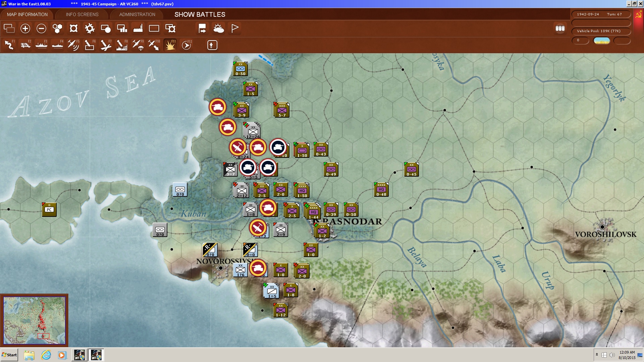Toggle the plain rectangle counter icon
644x362 pixels.
coord(154,28)
